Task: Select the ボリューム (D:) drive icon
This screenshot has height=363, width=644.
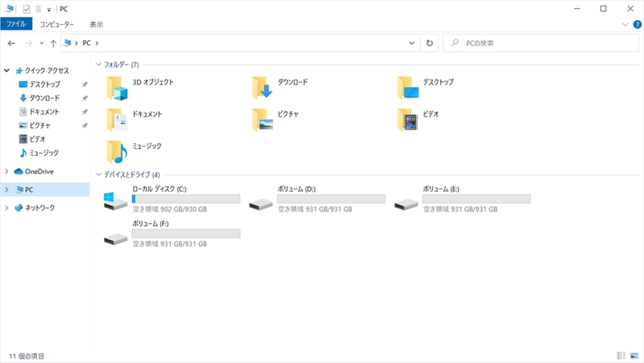Action: tap(260, 201)
